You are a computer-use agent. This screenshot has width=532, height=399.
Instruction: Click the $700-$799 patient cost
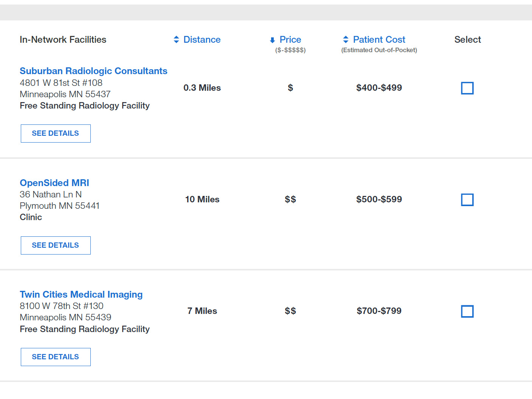tap(379, 311)
